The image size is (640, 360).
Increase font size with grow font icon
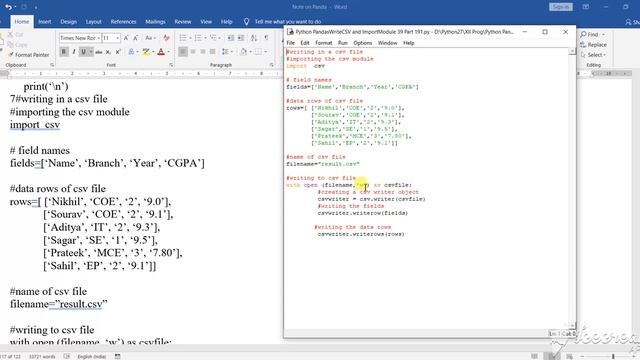coord(126,38)
